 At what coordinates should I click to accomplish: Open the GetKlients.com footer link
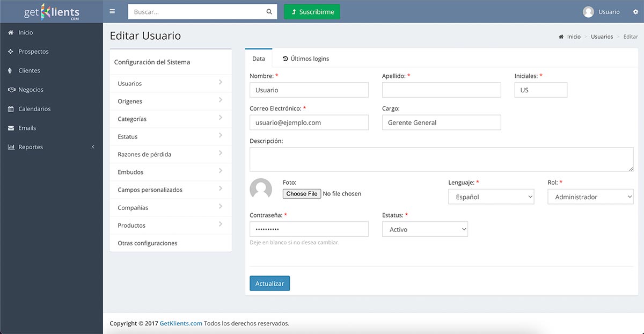(x=181, y=323)
